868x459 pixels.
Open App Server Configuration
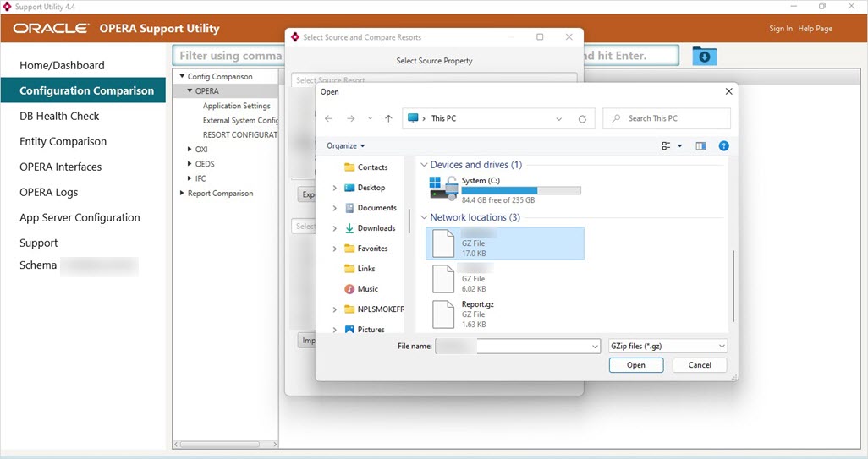(x=80, y=218)
